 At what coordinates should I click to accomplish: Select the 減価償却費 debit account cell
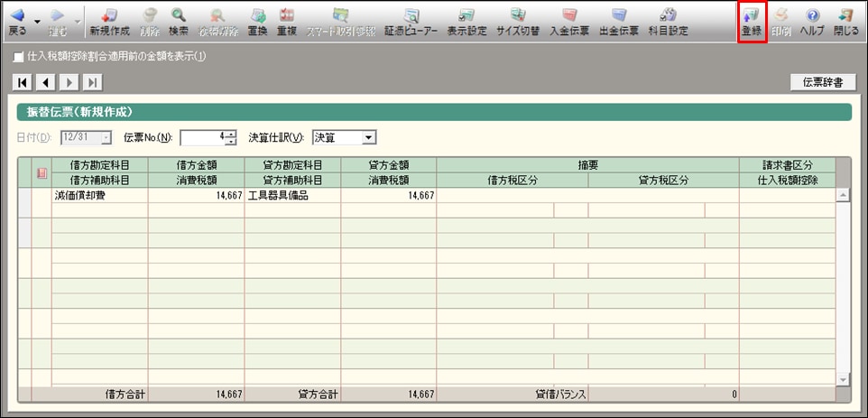[99, 195]
